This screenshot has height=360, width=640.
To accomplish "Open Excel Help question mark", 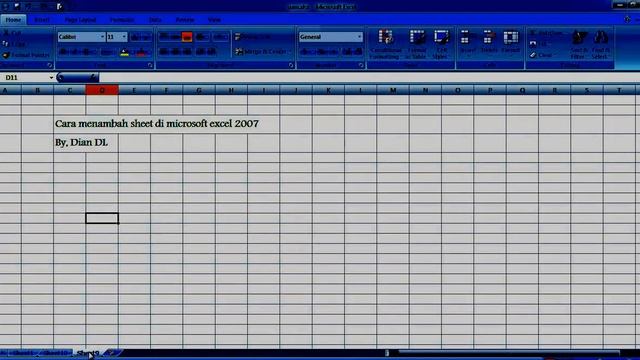I will tap(627, 20).
